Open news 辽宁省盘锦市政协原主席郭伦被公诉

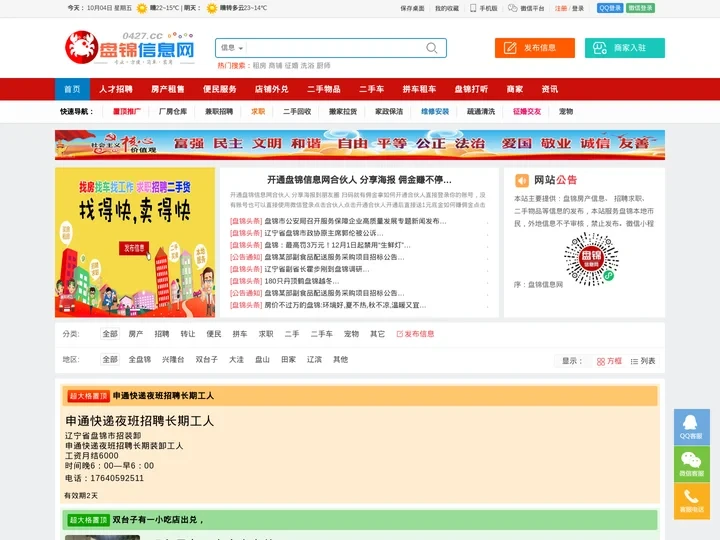[x=323, y=233]
